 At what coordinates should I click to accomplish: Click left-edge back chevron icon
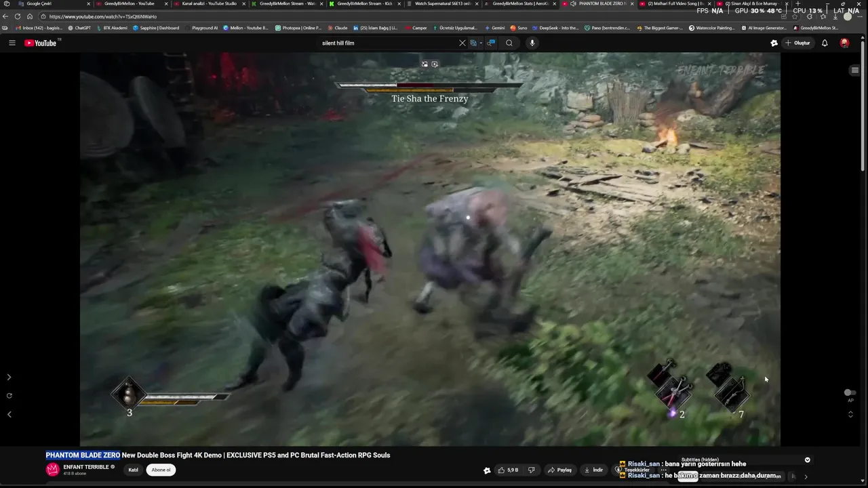(9, 414)
